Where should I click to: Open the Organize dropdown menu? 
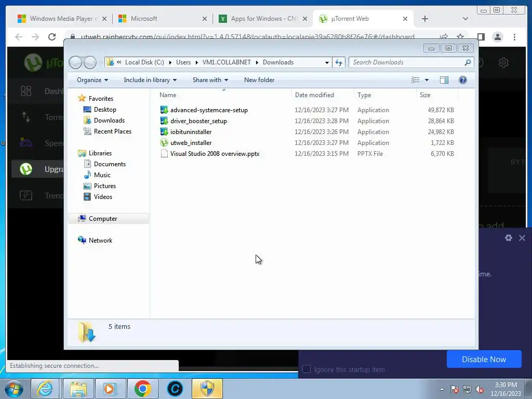point(92,80)
